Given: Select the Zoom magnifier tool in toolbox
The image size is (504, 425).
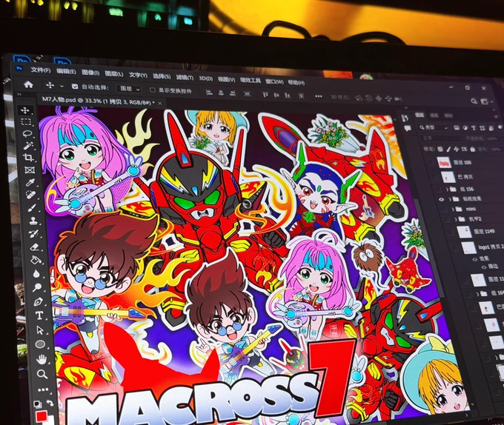Looking at the screenshot, I should [x=42, y=374].
